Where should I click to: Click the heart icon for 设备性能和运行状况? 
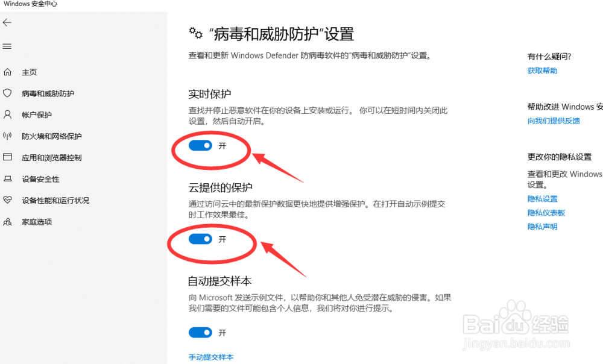click(x=7, y=200)
